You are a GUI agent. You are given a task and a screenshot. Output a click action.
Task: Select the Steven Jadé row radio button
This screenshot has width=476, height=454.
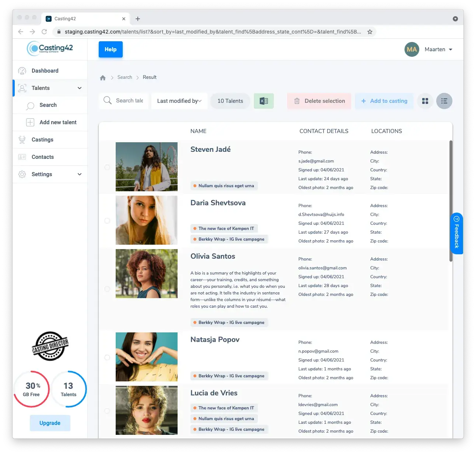(107, 167)
